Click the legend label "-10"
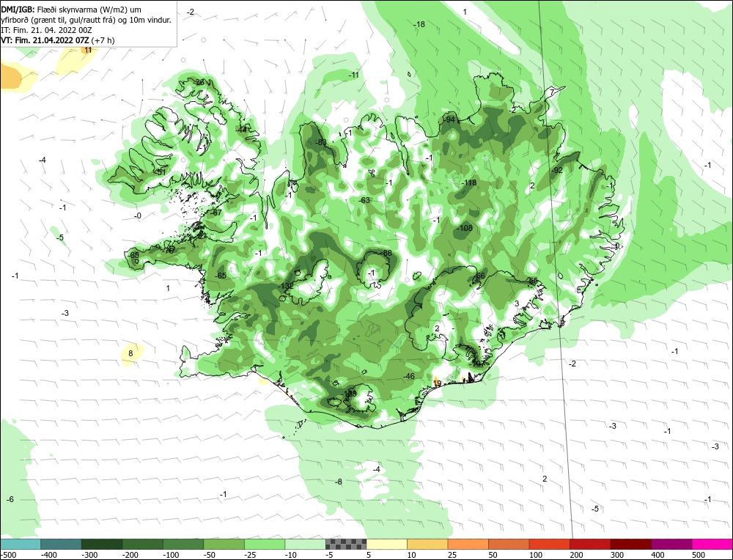Viewport: 733px width, 560px height. pos(291,555)
